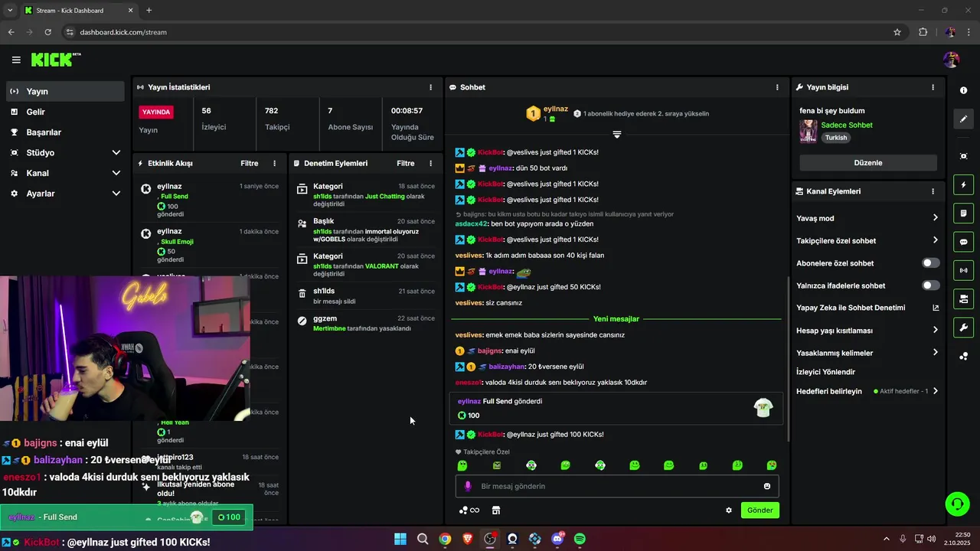Click category thumbnail in Yayın bilgisi
This screenshot has height=551, width=980.
(x=808, y=132)
